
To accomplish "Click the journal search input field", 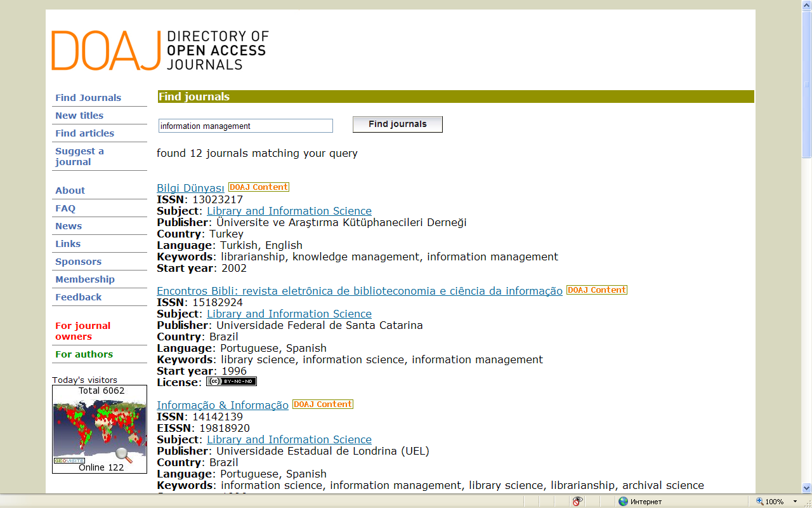I will coord(246,126).
